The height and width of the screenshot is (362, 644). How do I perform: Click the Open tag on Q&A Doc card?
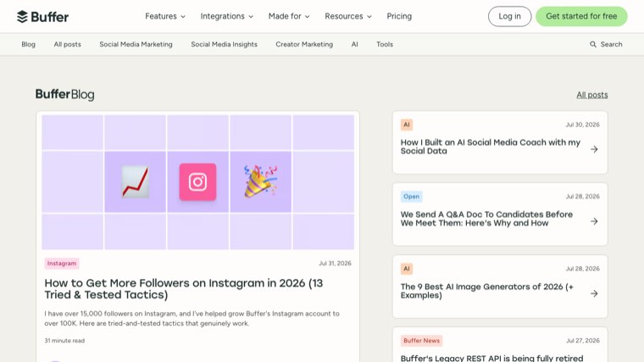(x=411, y=197)
